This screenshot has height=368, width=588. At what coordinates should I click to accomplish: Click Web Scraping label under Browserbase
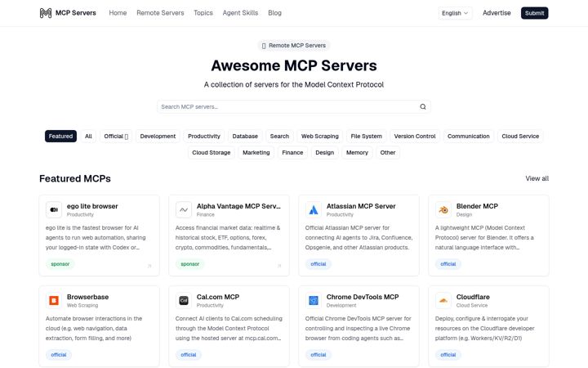pos(82,306)
